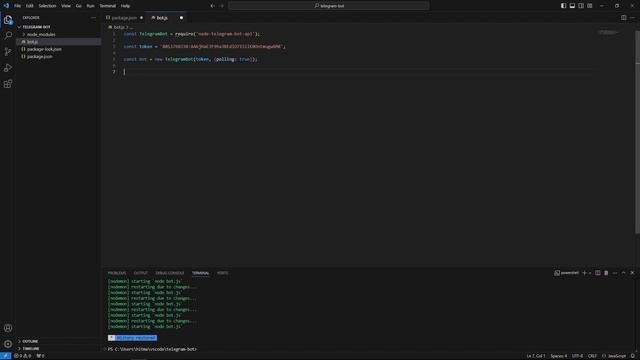This screenshot has width=640, height=360.
Task: Switch to the OUTPUT panel tab
Action: click(141, 273)
